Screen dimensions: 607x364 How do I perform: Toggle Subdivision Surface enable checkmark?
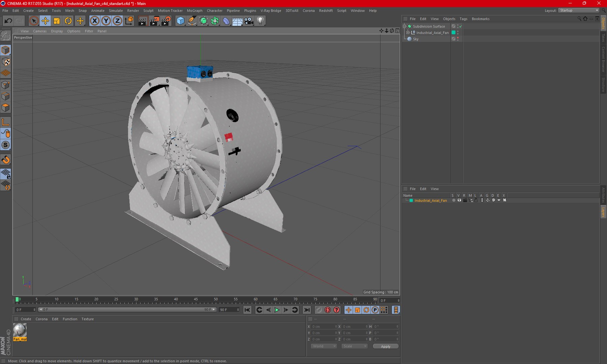tap(460, 26)
